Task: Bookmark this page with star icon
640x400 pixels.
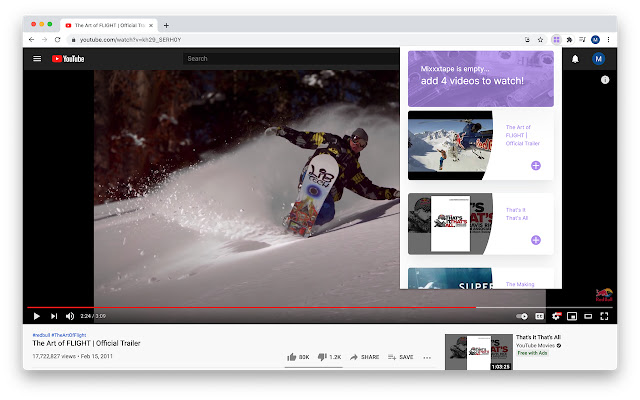Action: pyautogui.click(x=540, y=40)
